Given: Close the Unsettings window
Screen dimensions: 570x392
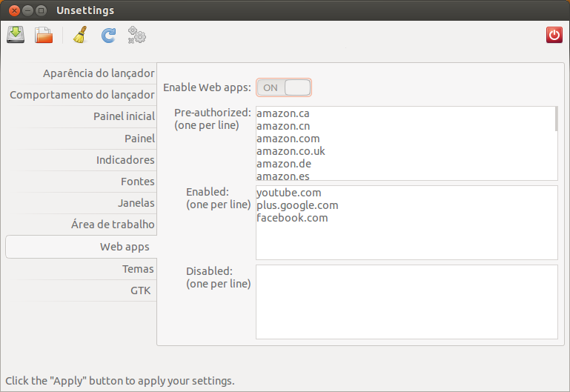Looking at the screenshot, I should point(14,10).
